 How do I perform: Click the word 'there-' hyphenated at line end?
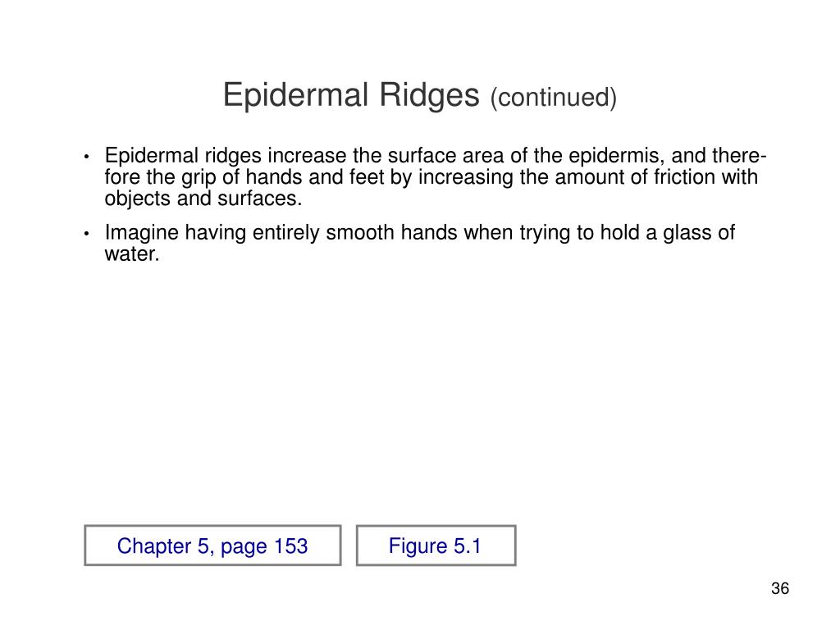(x=740, y=156)
